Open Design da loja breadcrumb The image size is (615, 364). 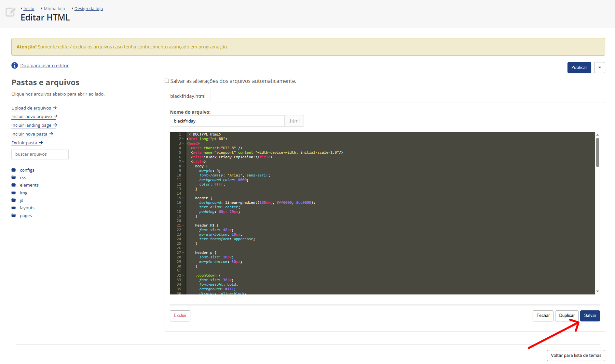pyautogui.click(x=89, y=8)
